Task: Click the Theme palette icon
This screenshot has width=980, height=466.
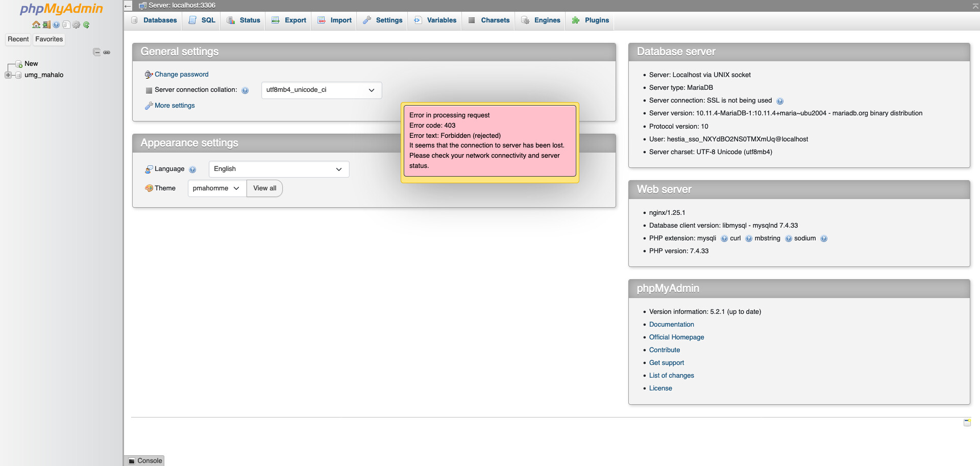Action: (x=149, y=188)
